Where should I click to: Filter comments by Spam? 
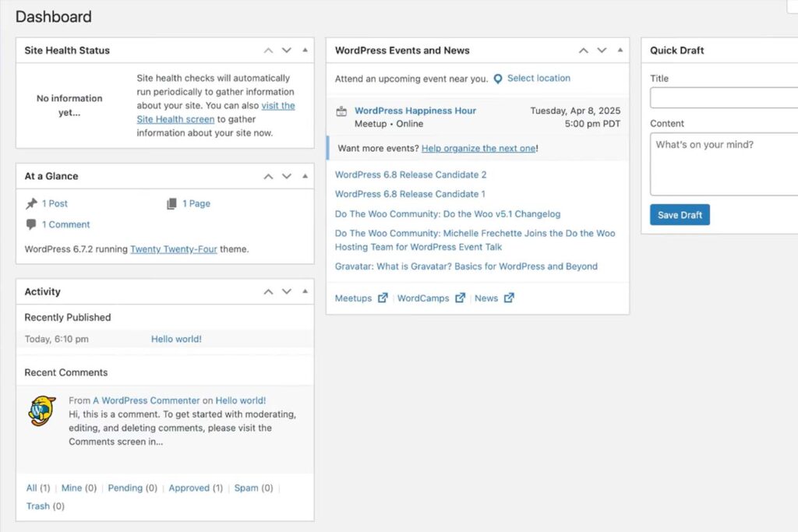[246, 488]
